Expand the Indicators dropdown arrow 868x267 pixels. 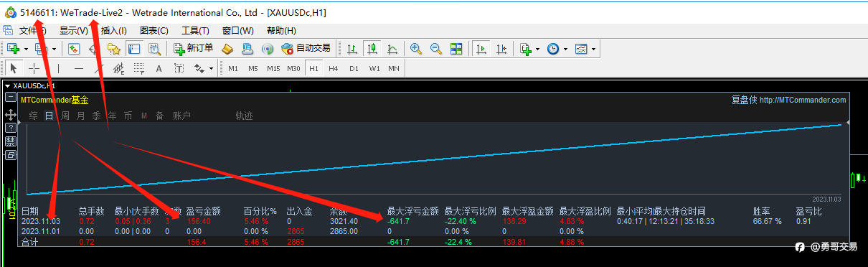click(x=537, y=49)
